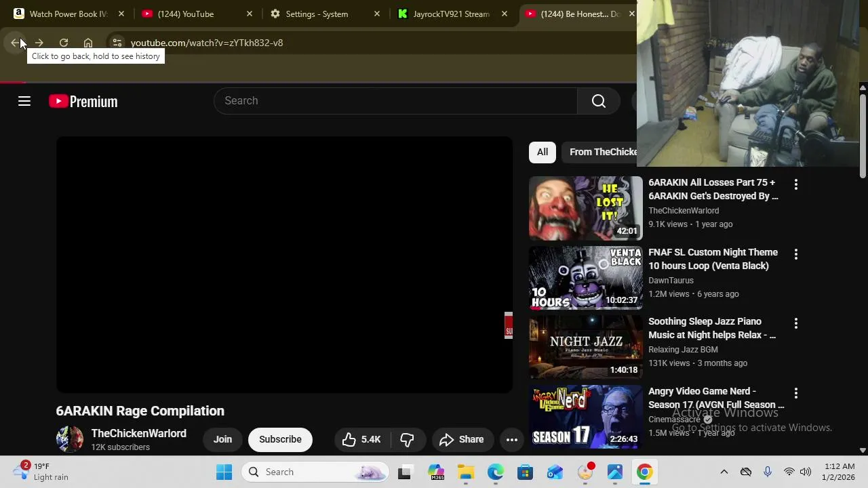Click in the YouTube search field
Screen dimensions: 868x488
[395, 101]
